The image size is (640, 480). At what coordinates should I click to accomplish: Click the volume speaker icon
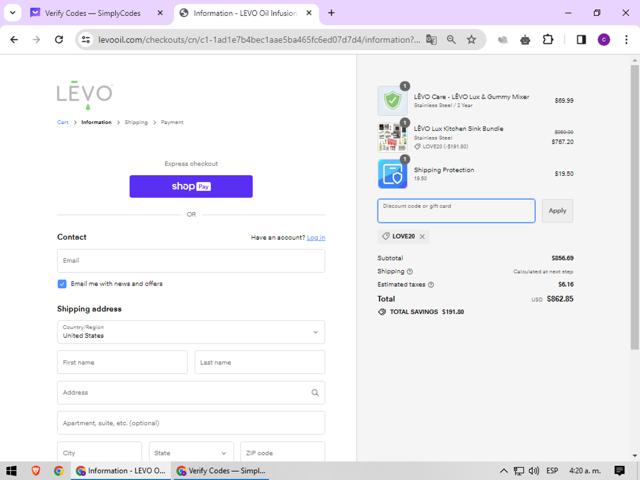click(533, 471)
